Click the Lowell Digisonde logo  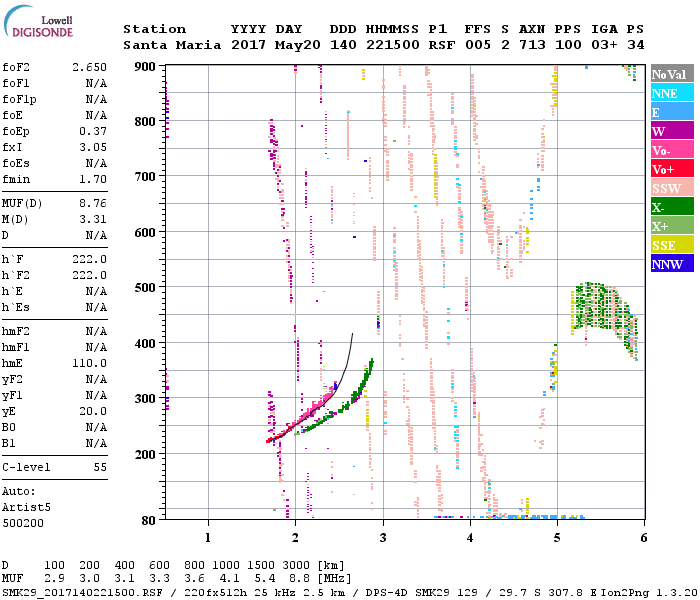click(x=38, y=21)
